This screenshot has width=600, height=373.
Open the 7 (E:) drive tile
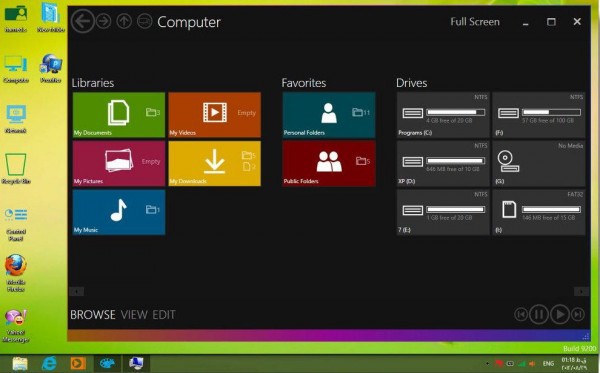pos(443,212)
